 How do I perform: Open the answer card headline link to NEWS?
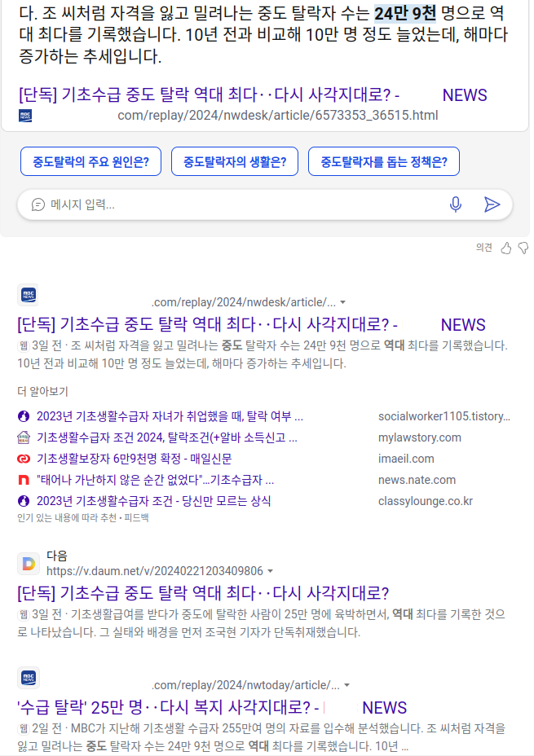point(254,95)
